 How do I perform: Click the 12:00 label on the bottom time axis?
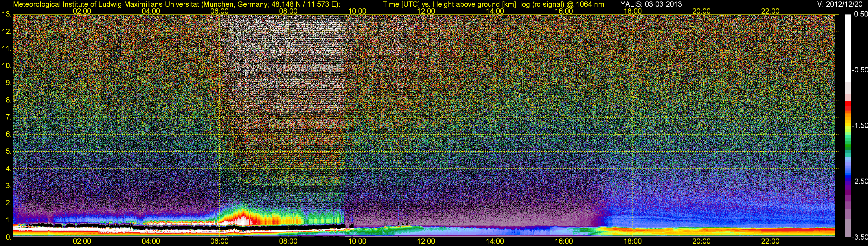point(426,241)
